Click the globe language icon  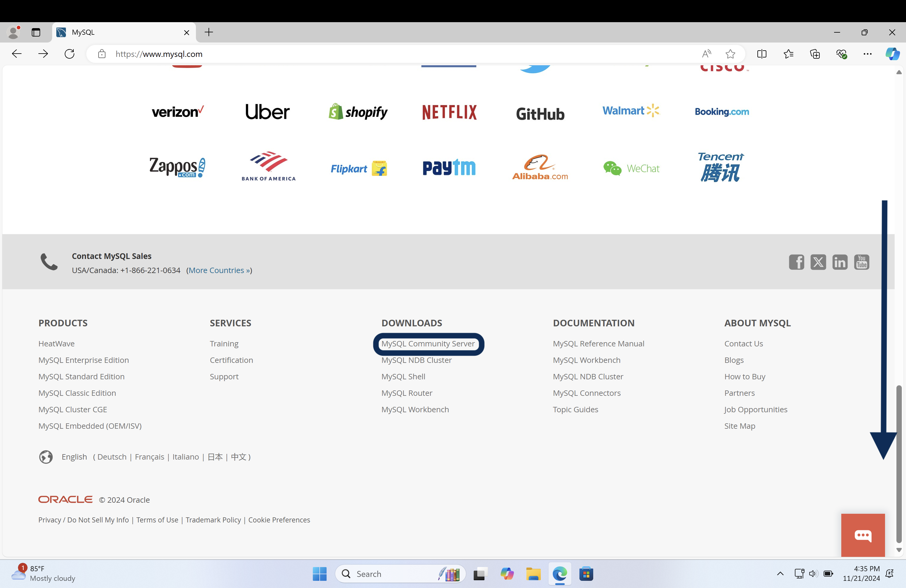[46, 457]
